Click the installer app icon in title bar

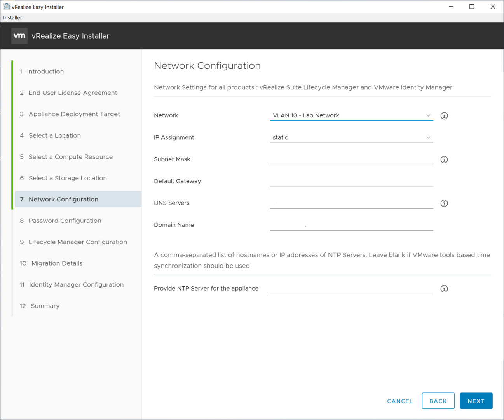7,7
